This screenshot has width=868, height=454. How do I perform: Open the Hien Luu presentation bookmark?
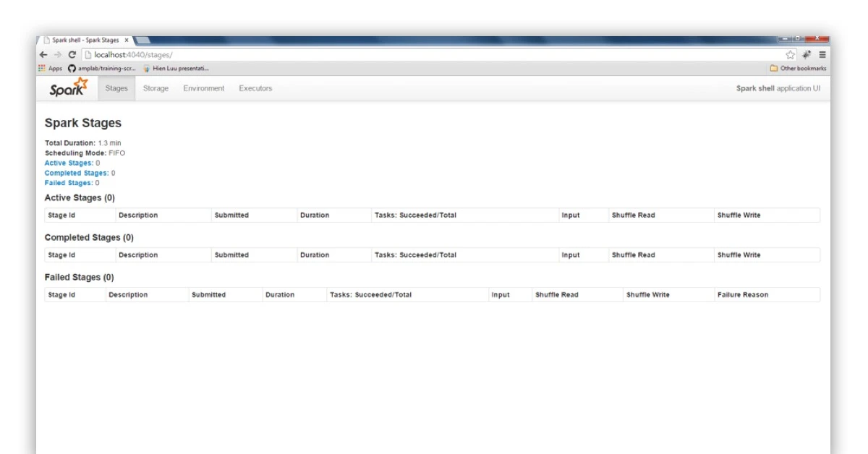coord(176,69)
